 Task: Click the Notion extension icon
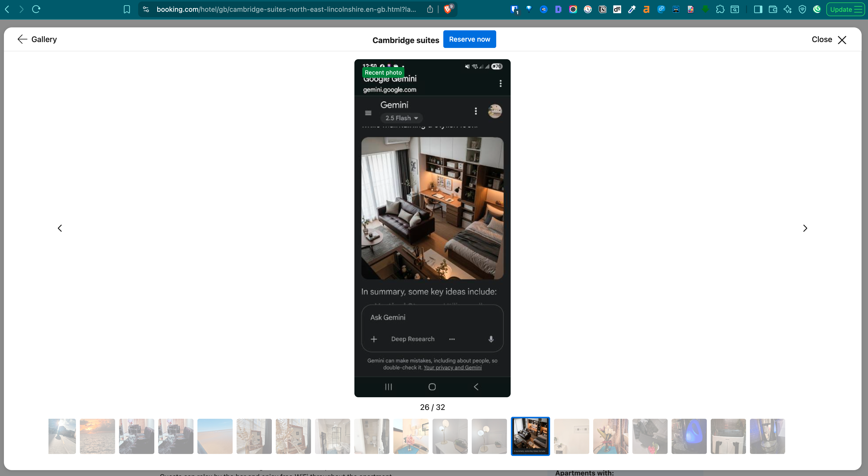point(603,9)
